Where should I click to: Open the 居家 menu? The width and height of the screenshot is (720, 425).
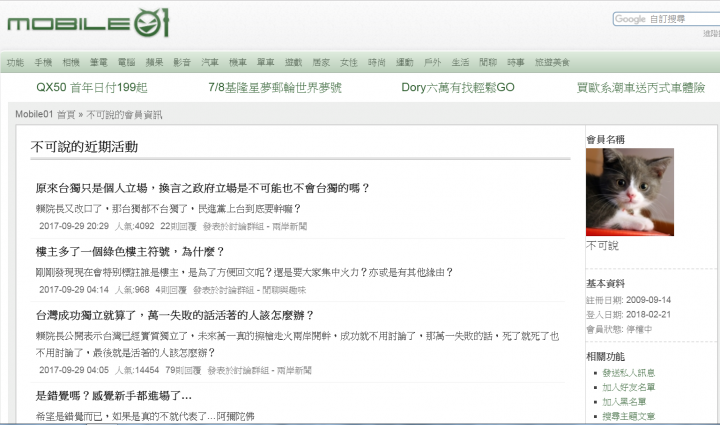(x=321, y=62)
